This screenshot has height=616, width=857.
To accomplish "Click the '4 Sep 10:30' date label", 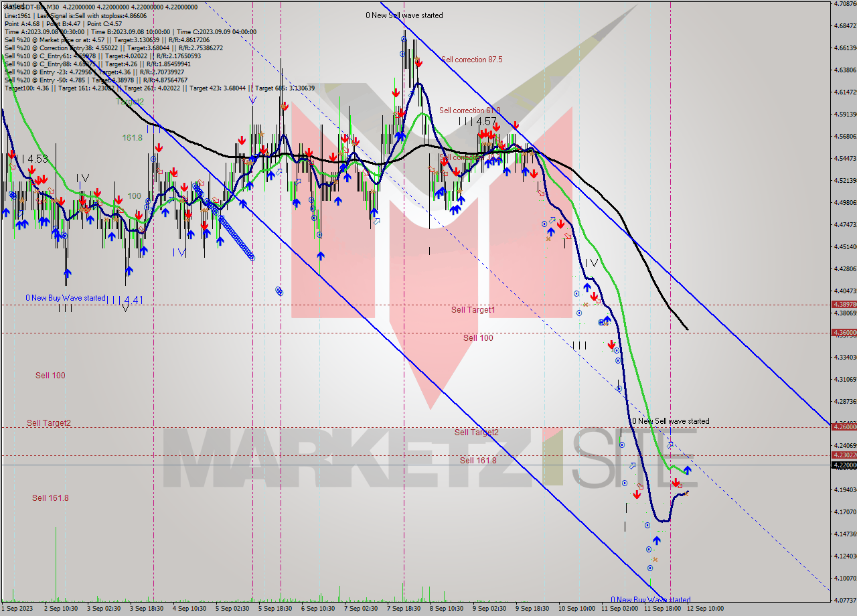I will tap(189, 609).
